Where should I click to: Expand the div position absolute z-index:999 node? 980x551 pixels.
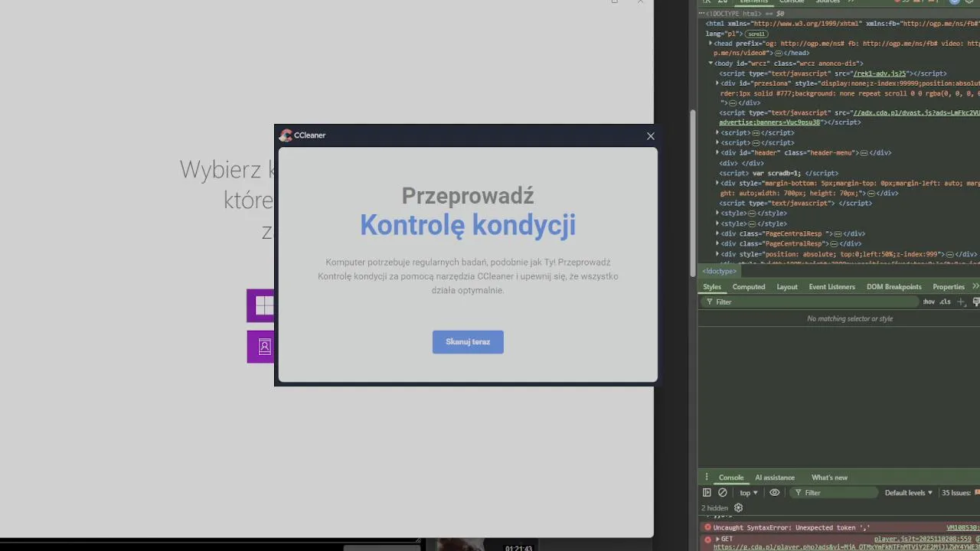pyautogui.click(x=717, y=254)
